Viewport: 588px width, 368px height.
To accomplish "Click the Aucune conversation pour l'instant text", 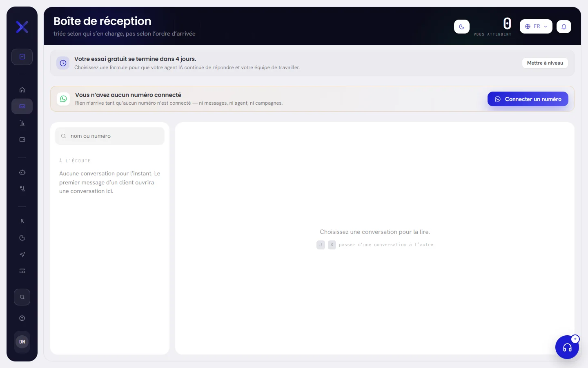I will point(110,182).
